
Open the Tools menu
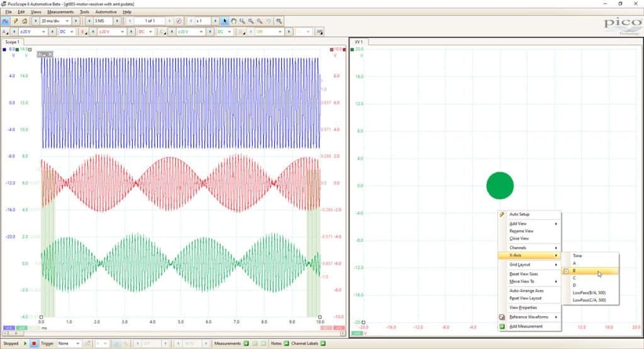coord(85,12)
